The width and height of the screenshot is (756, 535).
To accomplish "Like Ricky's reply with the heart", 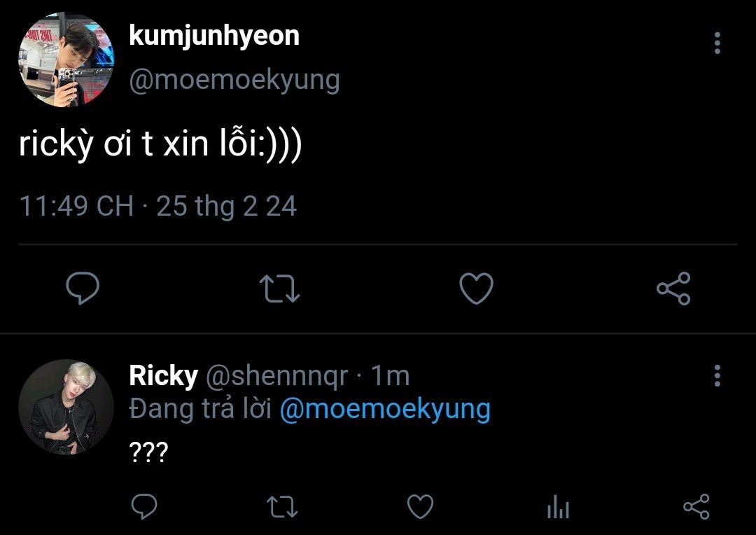I will tap(421, 507).
